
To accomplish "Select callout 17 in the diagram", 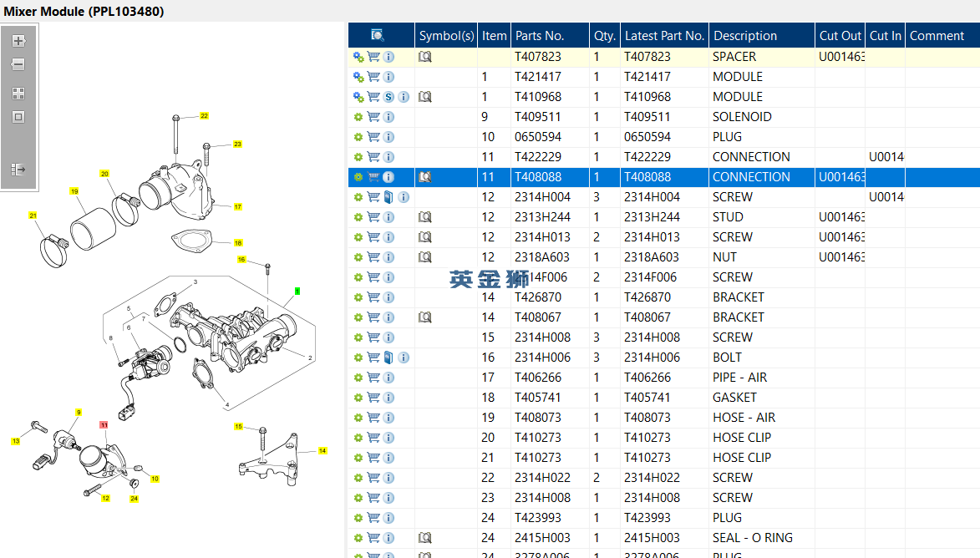I will click(x=237, y=207).
